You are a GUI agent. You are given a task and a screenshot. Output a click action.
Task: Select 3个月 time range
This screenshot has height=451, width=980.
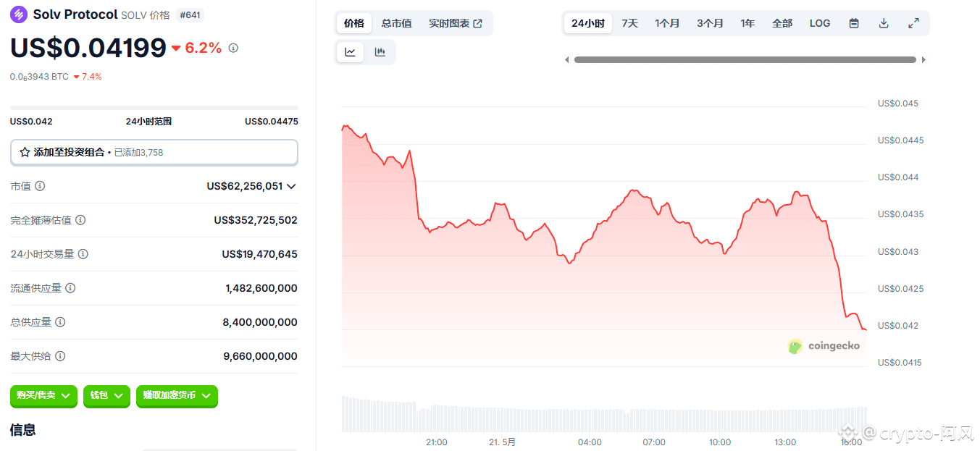coord(711,23)
